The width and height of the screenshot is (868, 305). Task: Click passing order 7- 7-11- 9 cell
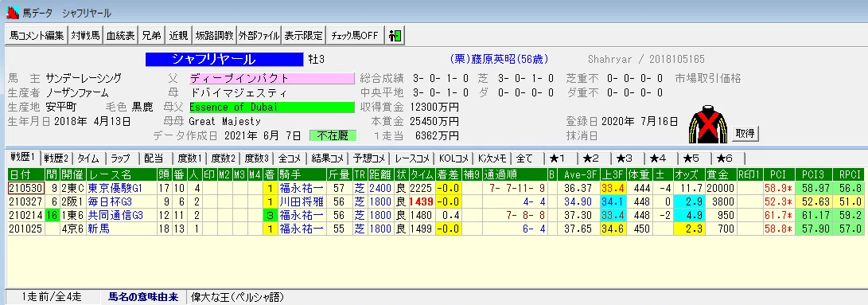click(514, 188)
